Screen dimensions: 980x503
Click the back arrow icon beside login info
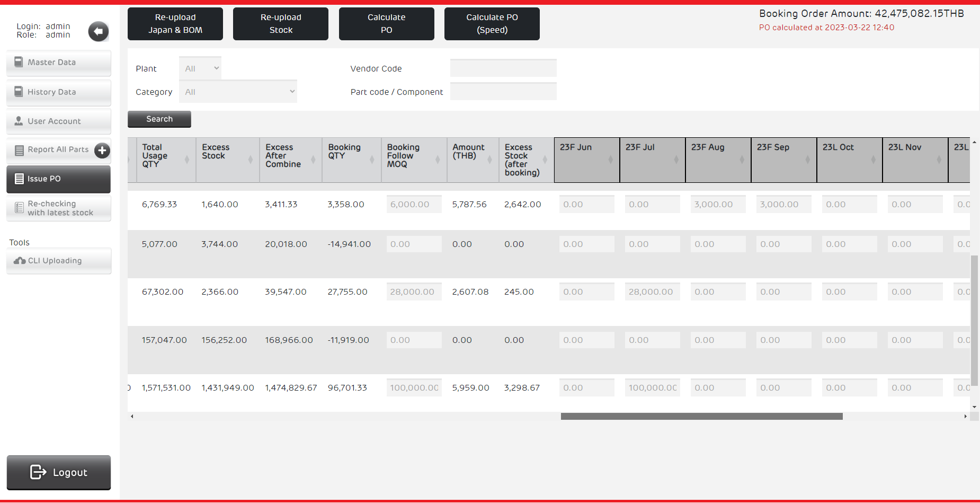(x=98, y=31)
